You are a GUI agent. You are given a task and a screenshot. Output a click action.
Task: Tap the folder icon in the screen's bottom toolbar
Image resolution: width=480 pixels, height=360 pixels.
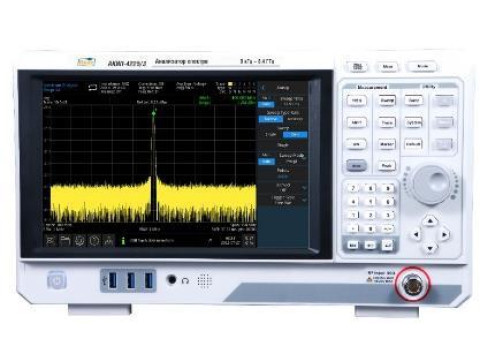pos(65,240)
